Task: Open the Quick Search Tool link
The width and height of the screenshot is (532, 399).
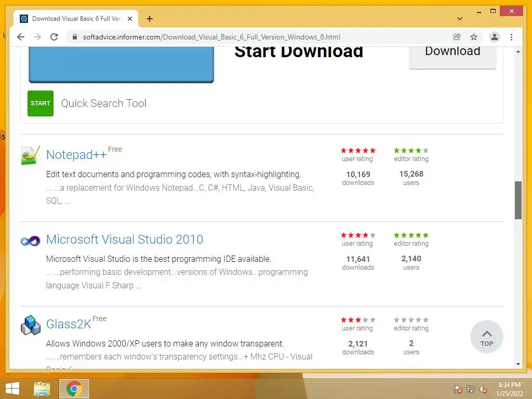Action: [x=103, y=103]
